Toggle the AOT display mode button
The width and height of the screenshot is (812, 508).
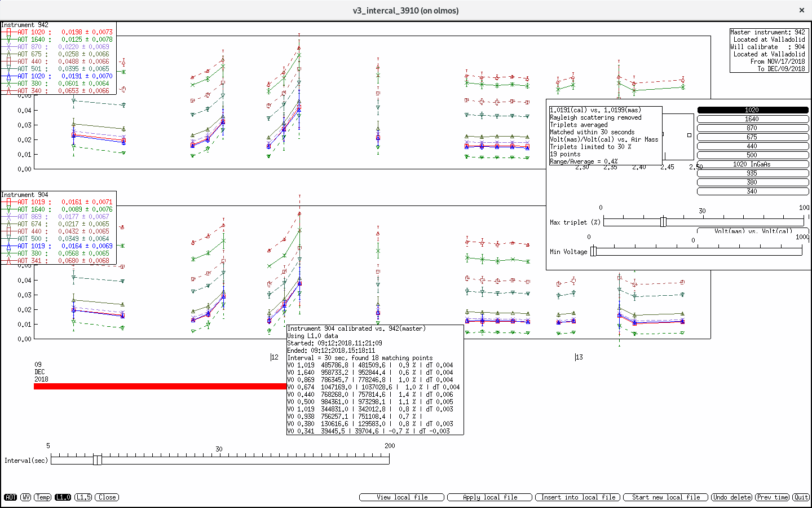[10, 497]
